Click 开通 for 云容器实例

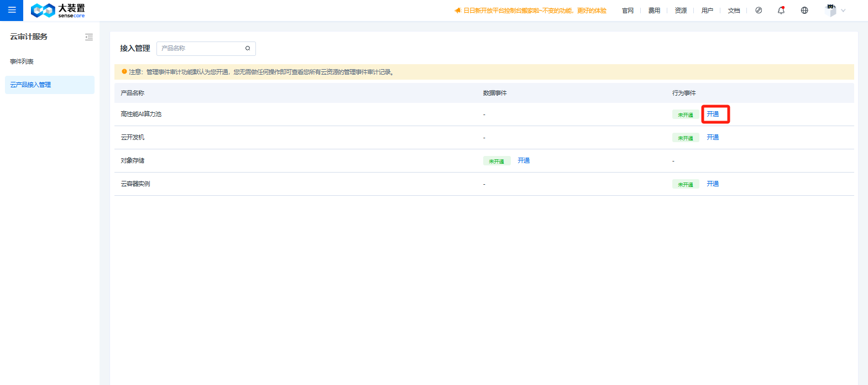coord(713,184)
